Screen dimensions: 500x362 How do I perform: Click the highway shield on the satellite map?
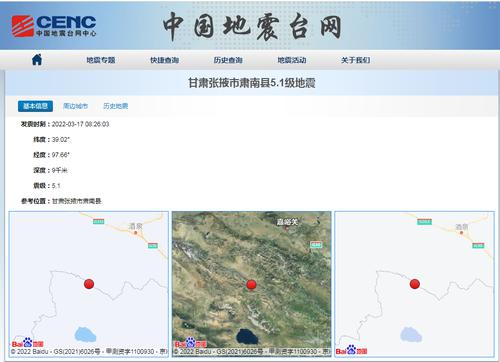(316, 245)
